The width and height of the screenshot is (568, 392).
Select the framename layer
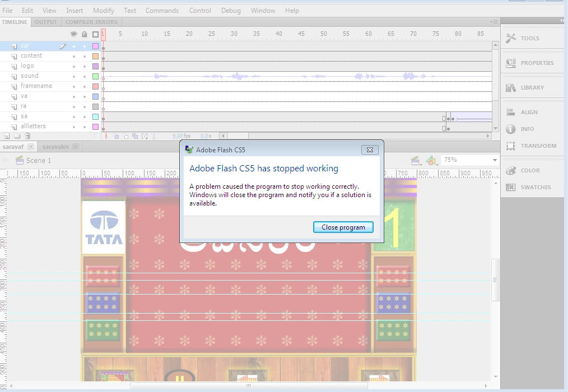coord(36,86)
